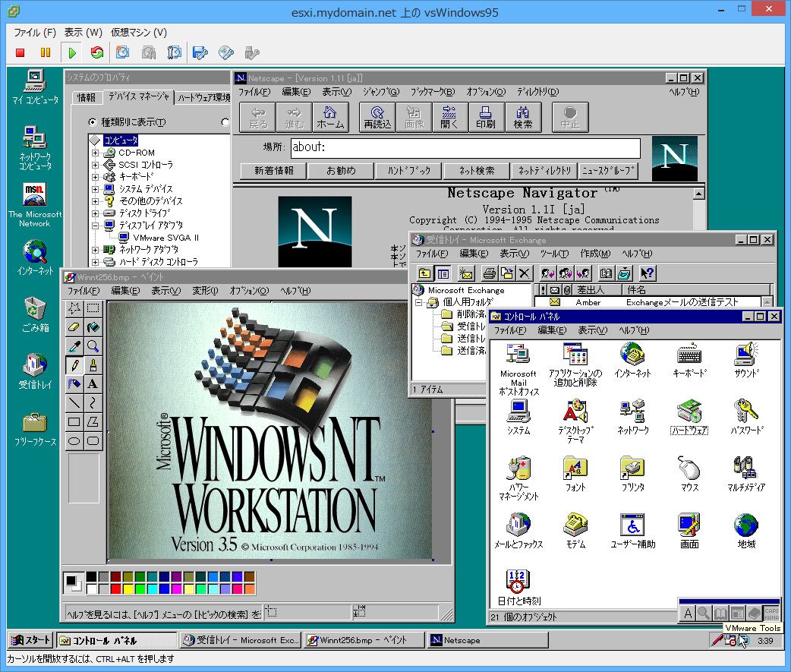Expand the システム デバイス node
The height and width of the screenshot is (672, 791).
[x=95, y=189]
